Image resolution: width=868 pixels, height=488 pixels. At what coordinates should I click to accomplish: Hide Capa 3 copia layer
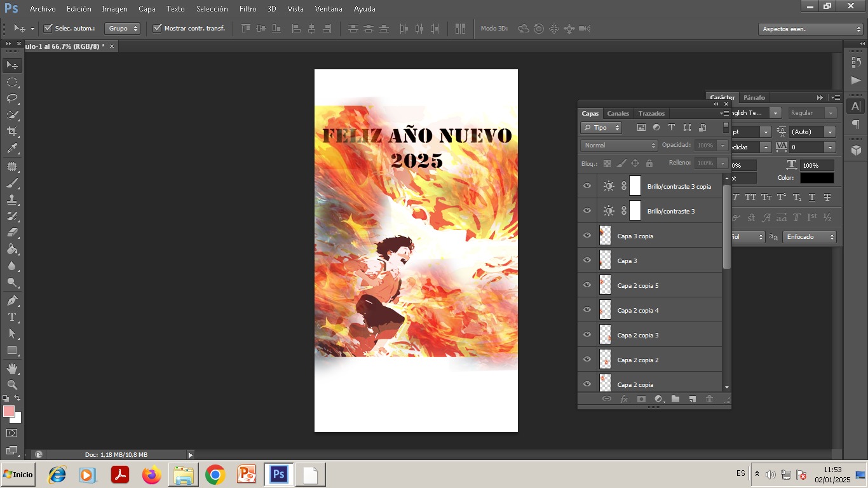pos(587,236)
